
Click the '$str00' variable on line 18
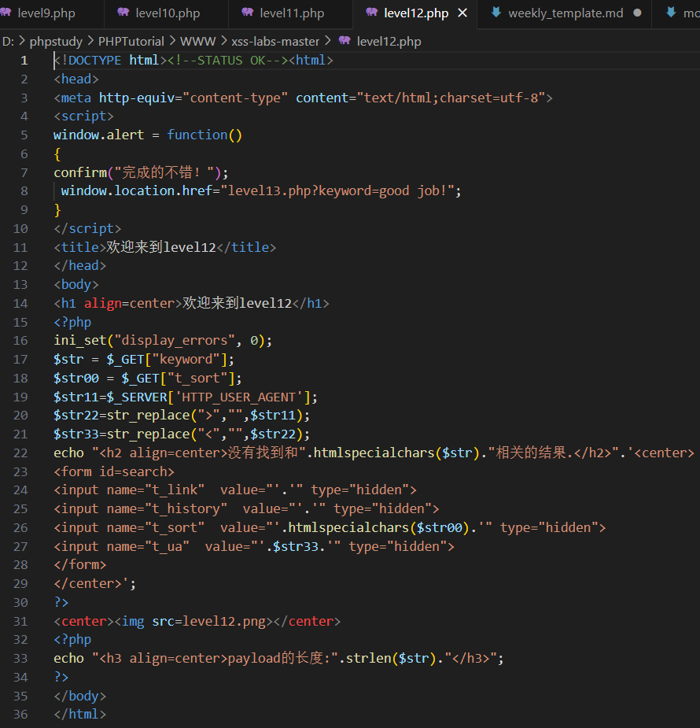(x=76, y=378)
